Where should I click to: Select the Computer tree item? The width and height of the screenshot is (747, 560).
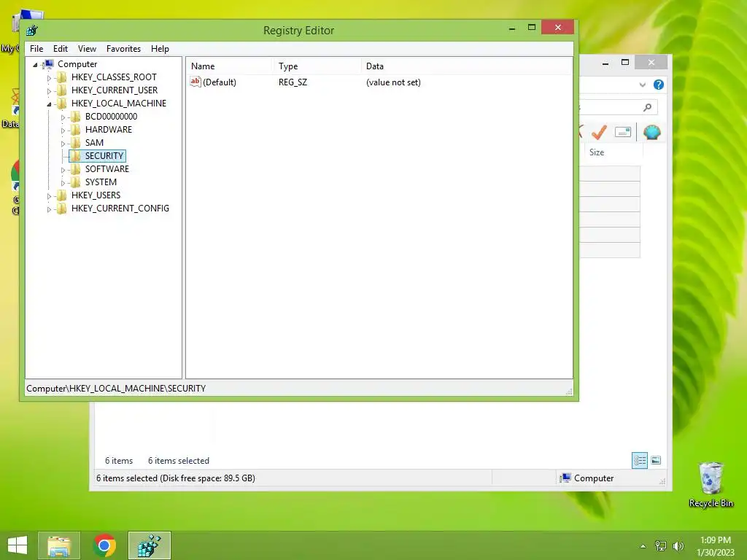coord(77,64)
